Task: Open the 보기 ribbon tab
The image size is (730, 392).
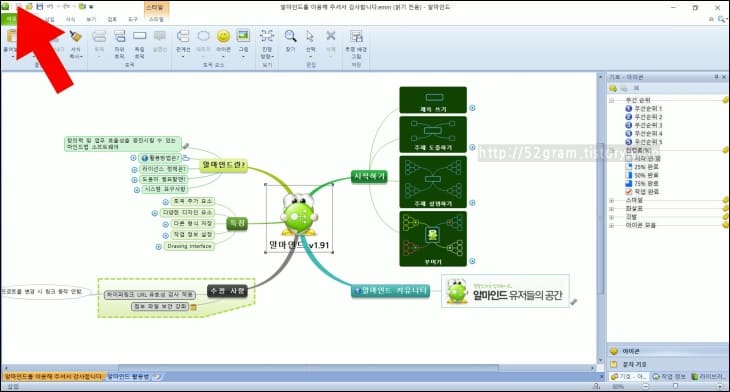Action: 91,19
